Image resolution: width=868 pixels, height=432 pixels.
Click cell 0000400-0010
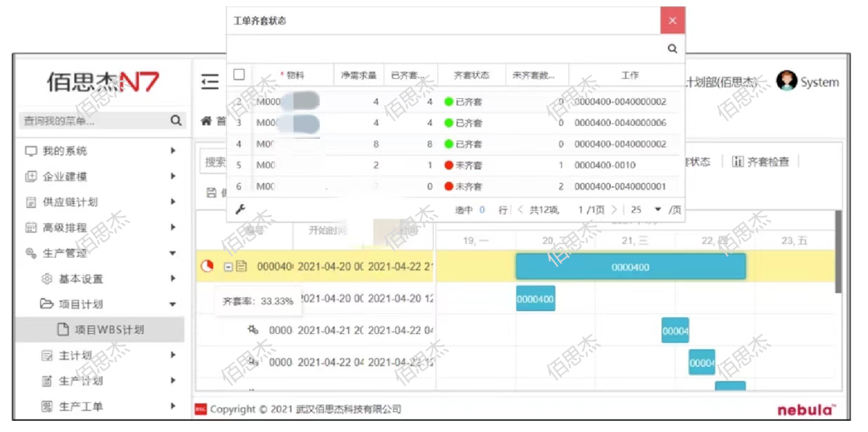[605, 165]
